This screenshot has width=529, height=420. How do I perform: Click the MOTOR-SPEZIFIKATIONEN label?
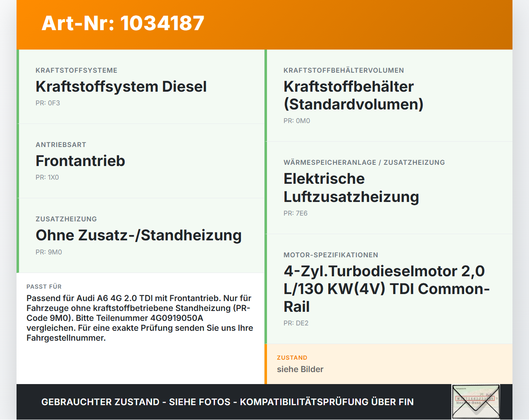point(331,255)
